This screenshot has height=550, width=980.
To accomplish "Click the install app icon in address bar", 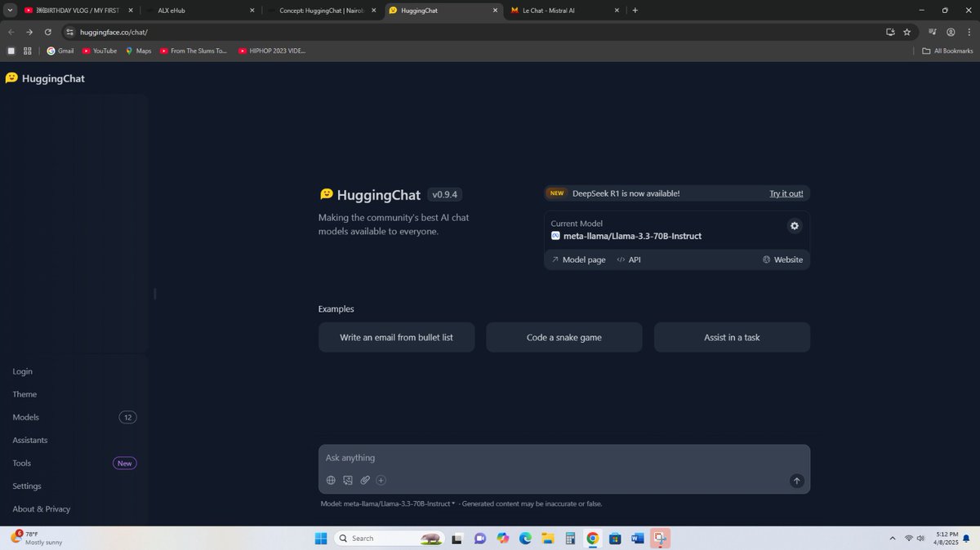I will coord(890,32).
